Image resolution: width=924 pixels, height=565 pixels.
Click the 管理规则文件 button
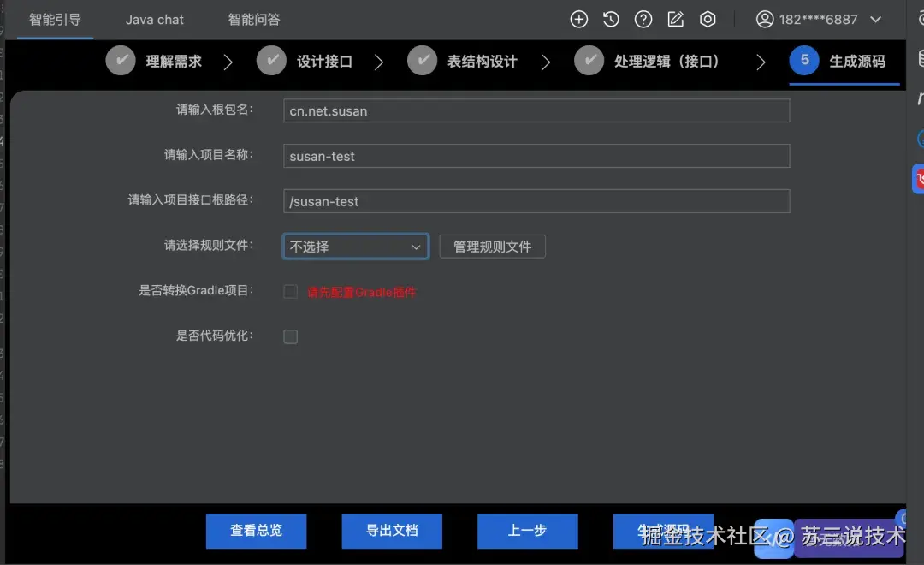click(492, 246)
